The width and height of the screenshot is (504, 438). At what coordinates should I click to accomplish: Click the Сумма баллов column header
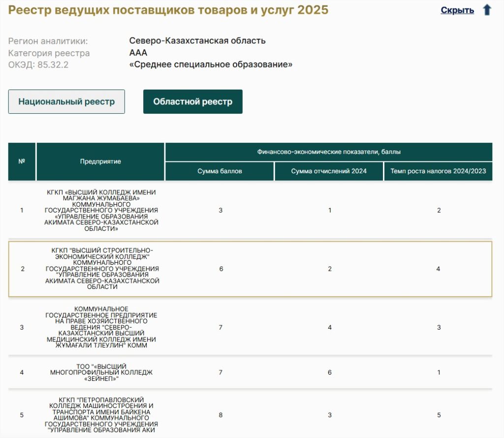click(x=220, y=171)
